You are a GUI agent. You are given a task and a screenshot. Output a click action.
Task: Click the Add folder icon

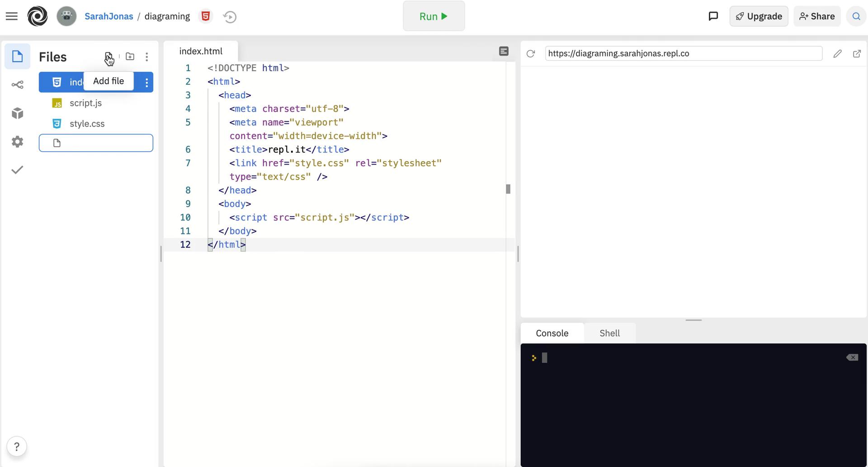click(x=130, y=57)
